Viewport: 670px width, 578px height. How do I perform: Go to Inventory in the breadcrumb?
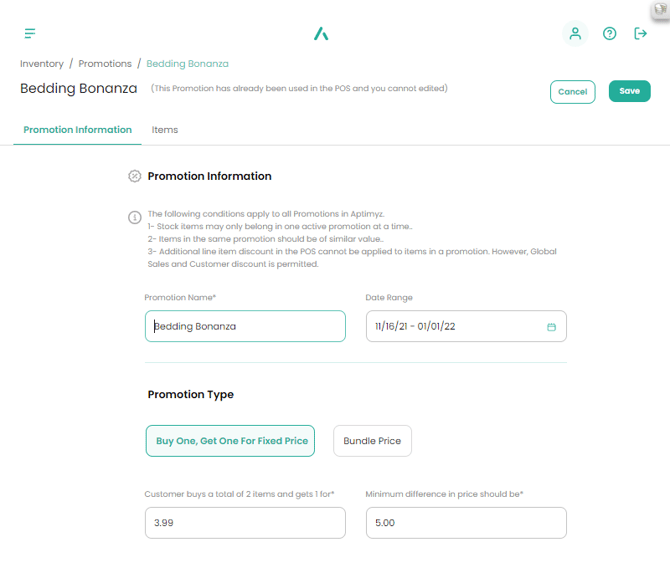pyautogui.click(x=42, y=64)
